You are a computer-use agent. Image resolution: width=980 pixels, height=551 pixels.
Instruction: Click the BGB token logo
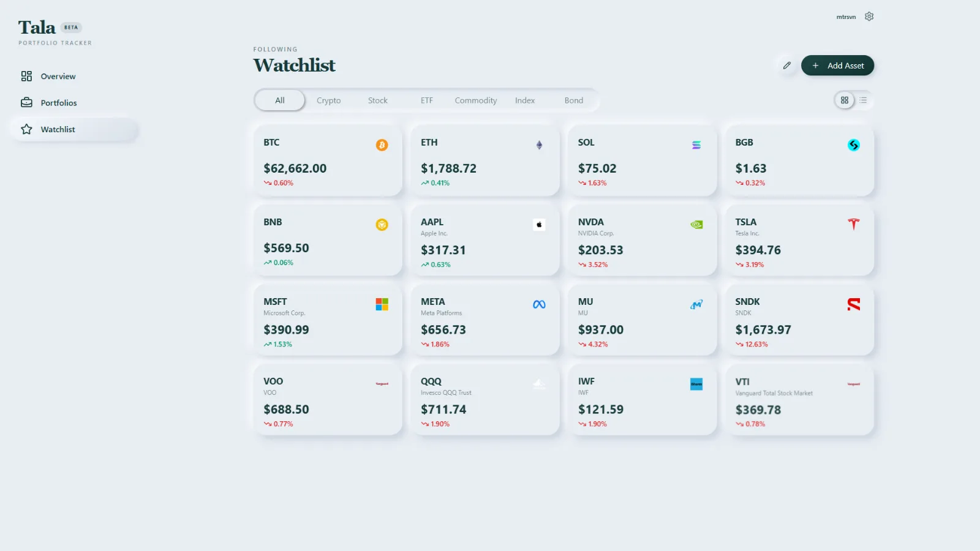854,145
